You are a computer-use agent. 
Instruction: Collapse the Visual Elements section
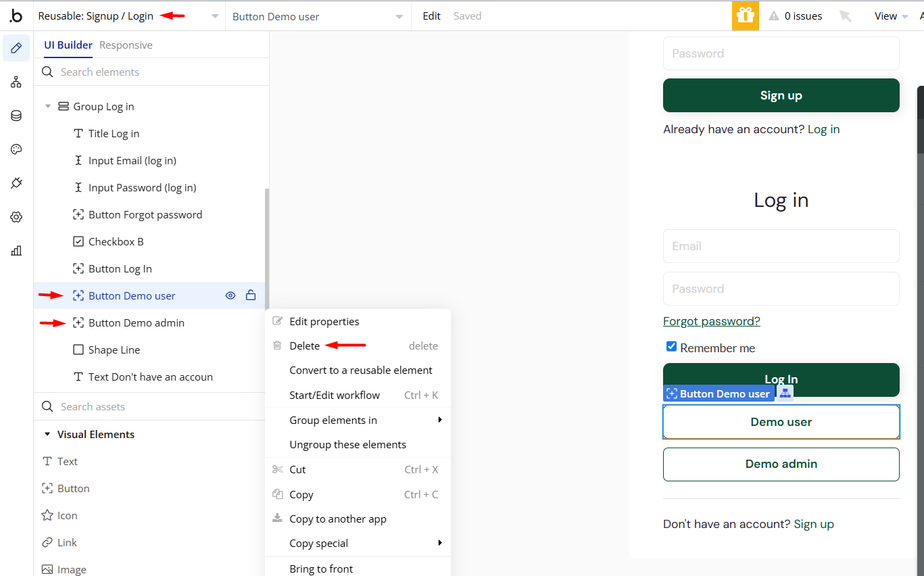(47, 434)
